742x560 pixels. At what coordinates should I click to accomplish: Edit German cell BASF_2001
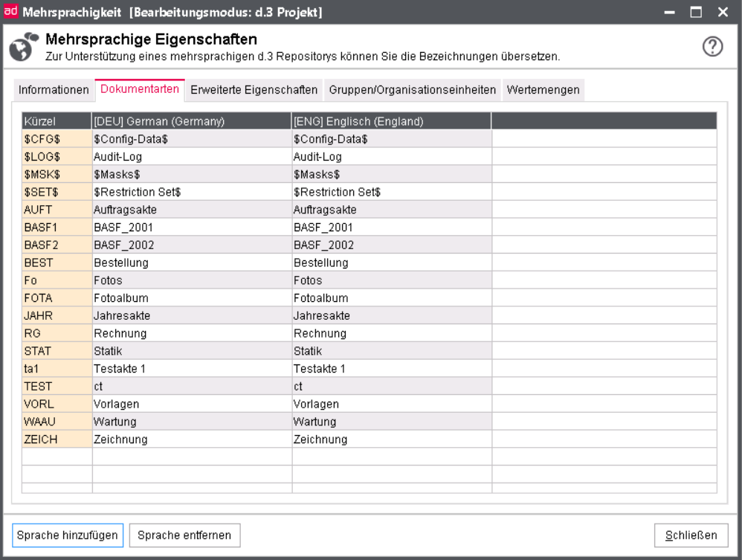click(x=192, y=228)
